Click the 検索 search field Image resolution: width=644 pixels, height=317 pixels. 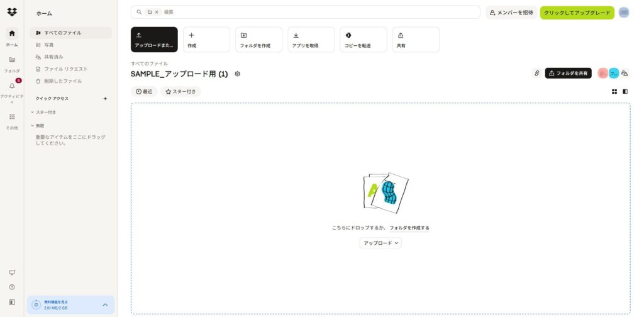pyautogui.click(x=314, y=12)
